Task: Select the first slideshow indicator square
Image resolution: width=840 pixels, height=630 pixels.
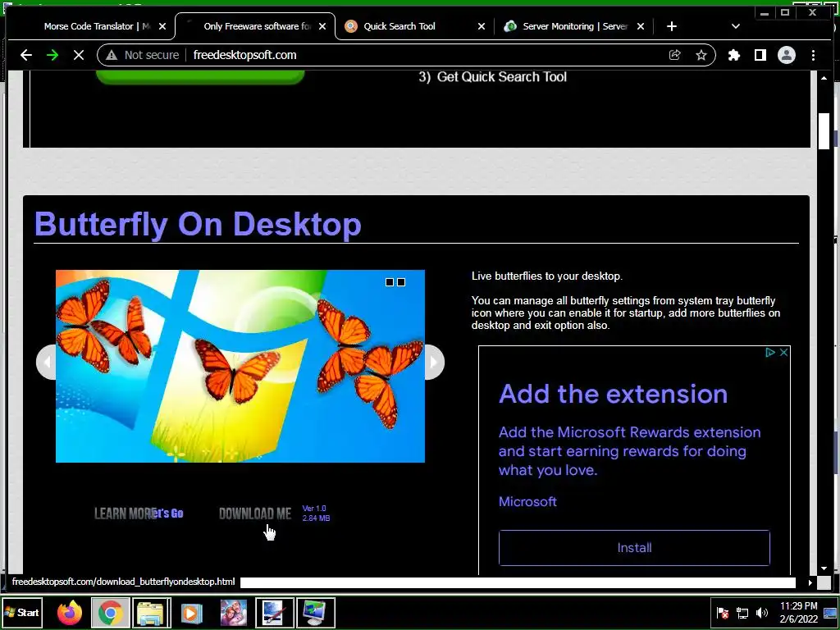Action: click(390, 282)
